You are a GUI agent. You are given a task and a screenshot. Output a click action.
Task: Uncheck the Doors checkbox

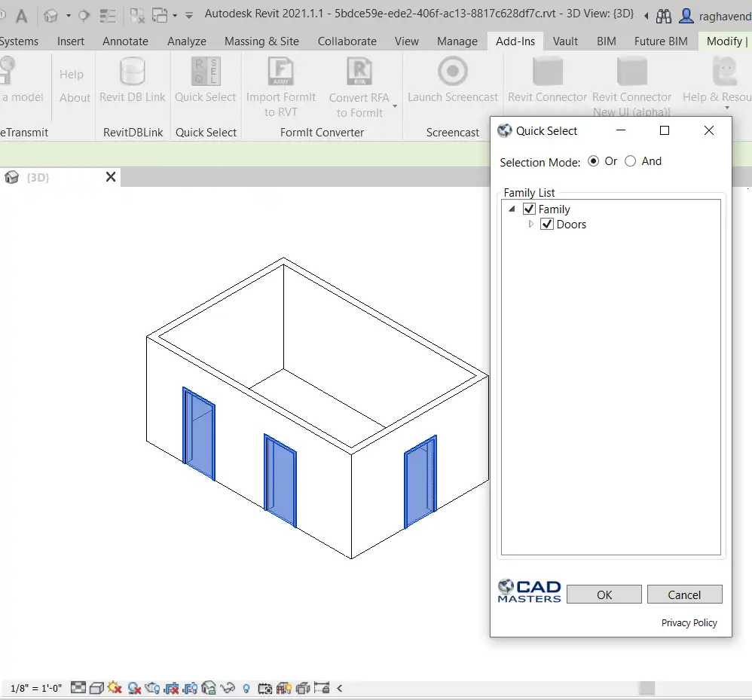547,225
